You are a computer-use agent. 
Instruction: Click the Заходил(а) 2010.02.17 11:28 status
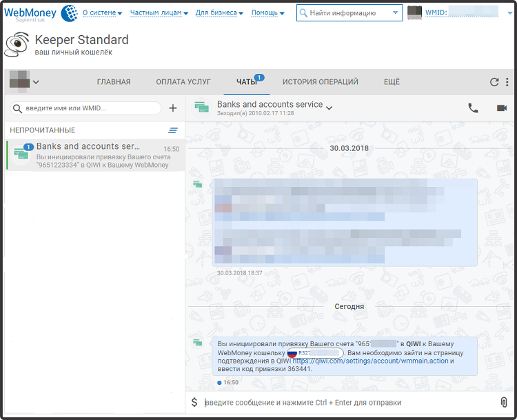tap(256, 113)
